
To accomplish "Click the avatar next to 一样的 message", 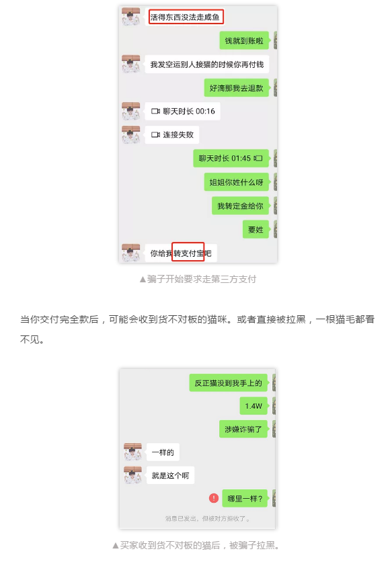I will pyautogui.click(x=132, y=452).
